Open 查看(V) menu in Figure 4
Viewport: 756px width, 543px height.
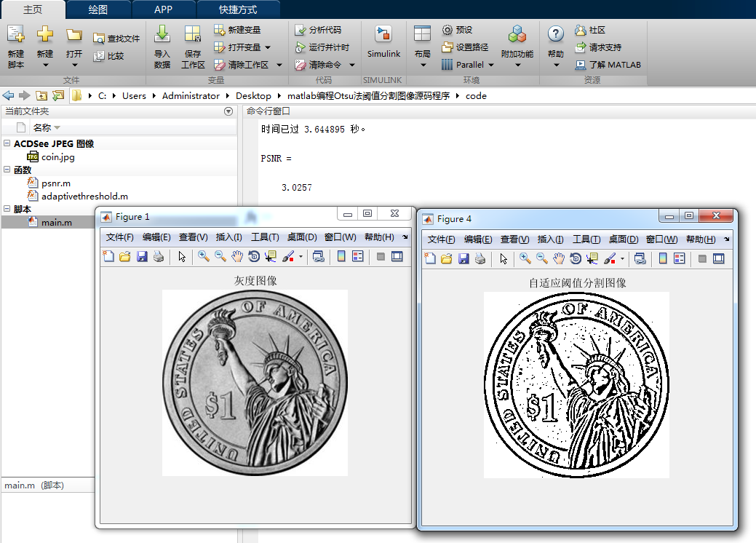coord(514,239)
